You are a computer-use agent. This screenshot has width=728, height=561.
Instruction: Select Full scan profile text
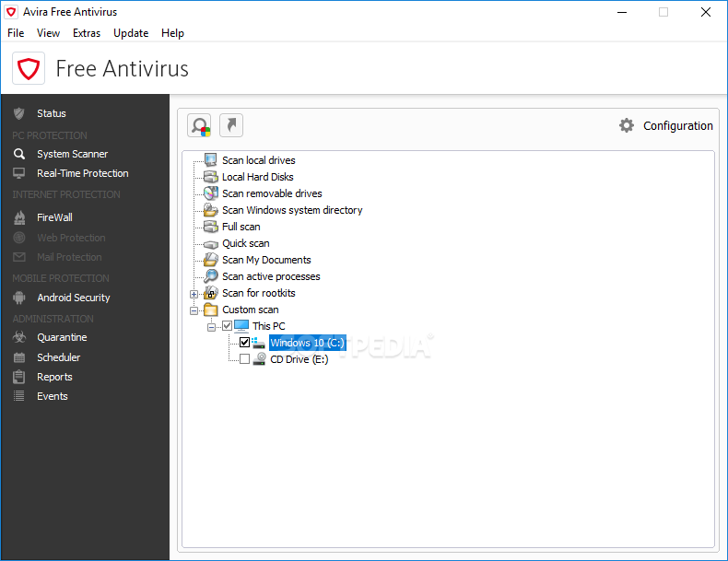tap(241, 227)
